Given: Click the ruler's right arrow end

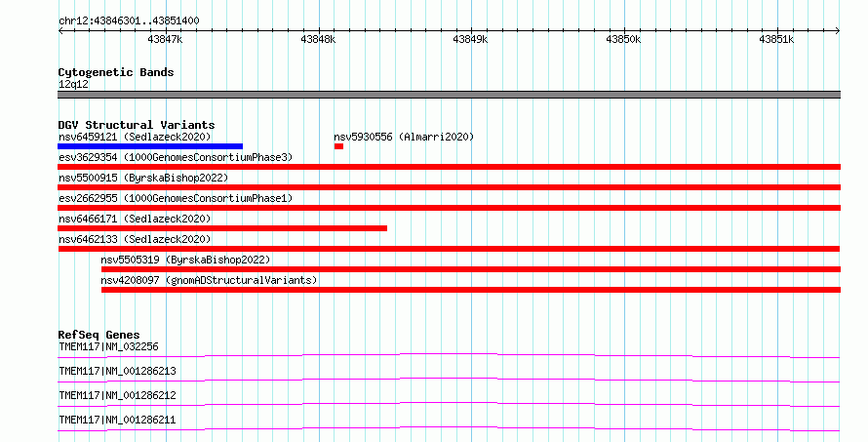Looking at the screenshot, I should point(838,31).
